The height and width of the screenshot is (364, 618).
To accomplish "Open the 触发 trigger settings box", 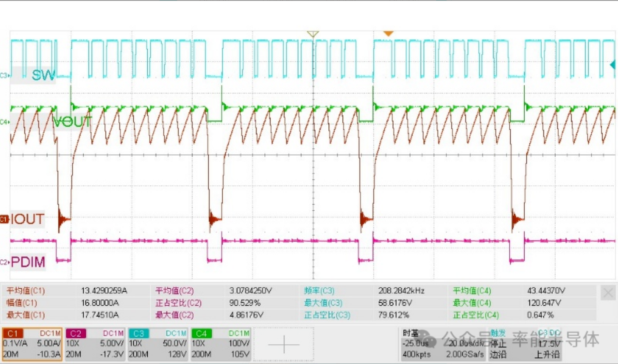I will coord(525,343).
